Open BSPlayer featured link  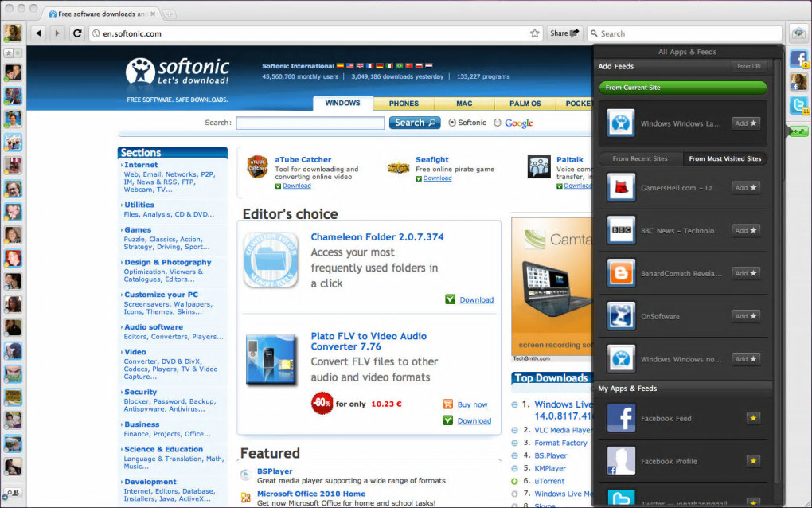(275, 471)
